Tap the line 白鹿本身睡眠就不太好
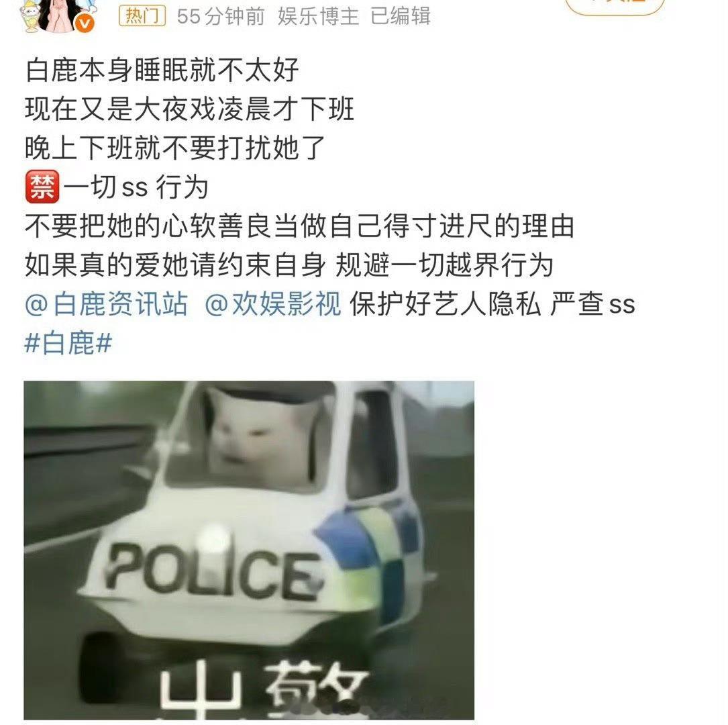The height and width of the screenshot is (725, 728). tap(162, 70)
